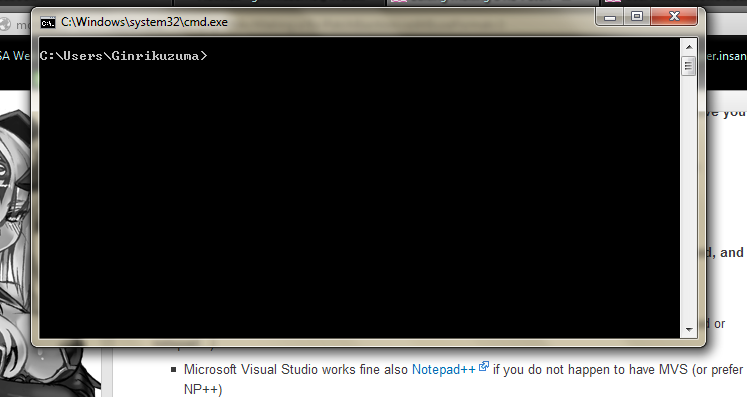
Task: Maximize the Command Prompt window
Action: pyautogui.click(x=637, y=17)
